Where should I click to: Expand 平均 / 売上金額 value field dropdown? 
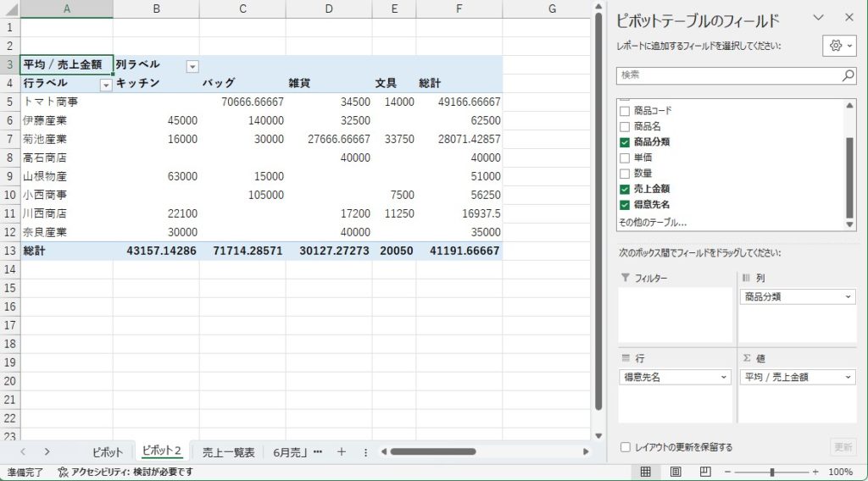click(x=848, y=377)
